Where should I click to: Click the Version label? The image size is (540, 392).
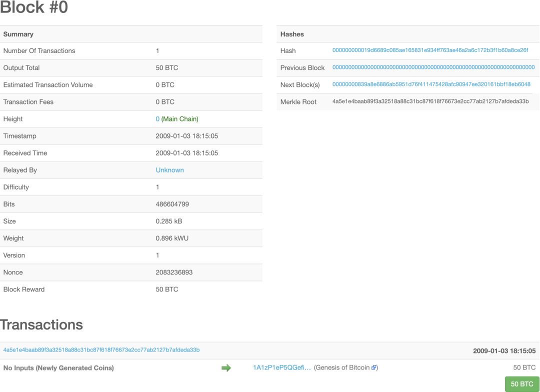point(14,255)
